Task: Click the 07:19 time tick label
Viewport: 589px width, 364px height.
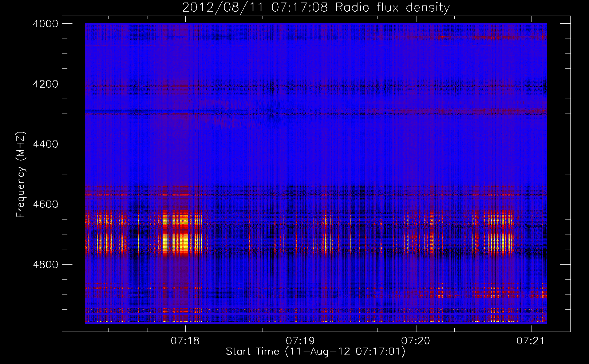Action: [x=300, y=341]
